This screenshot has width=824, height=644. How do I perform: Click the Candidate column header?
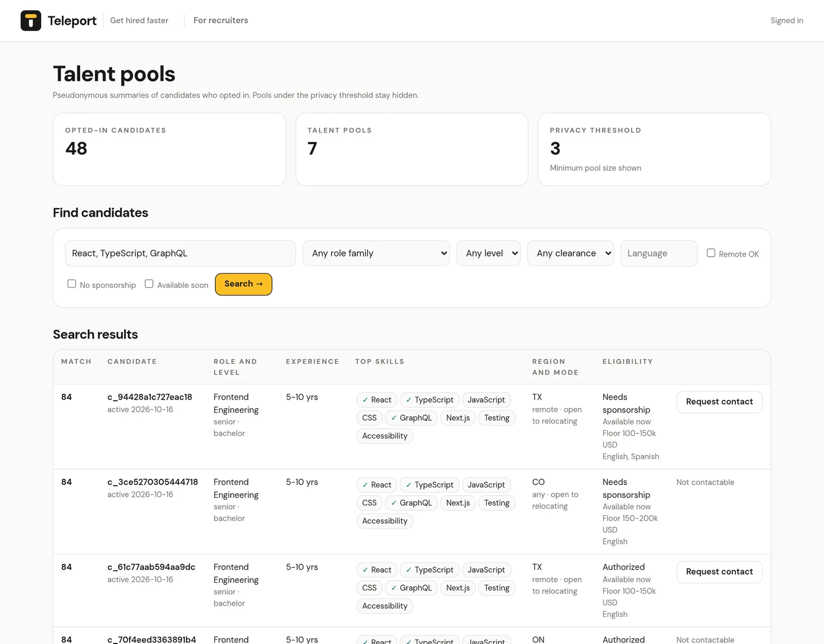point(132,361)
